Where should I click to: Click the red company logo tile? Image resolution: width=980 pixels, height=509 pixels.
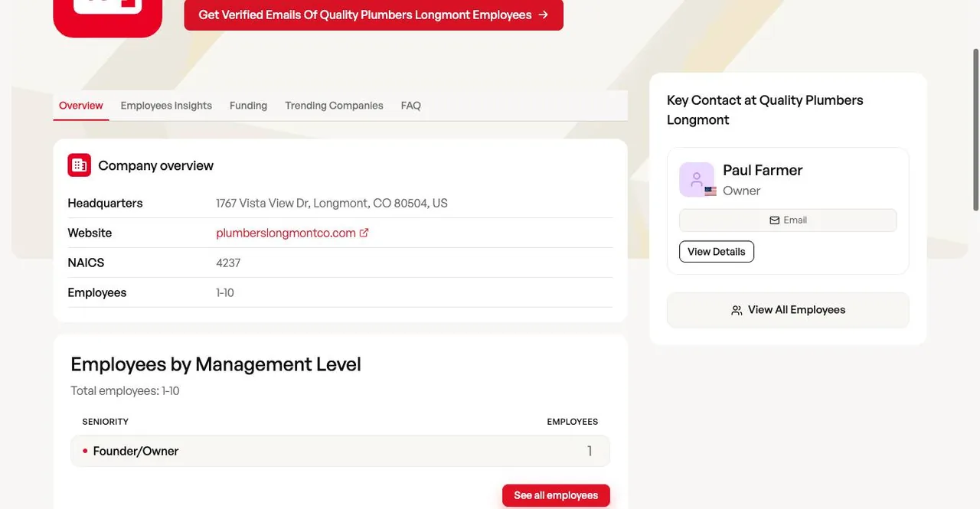[108, 17]
